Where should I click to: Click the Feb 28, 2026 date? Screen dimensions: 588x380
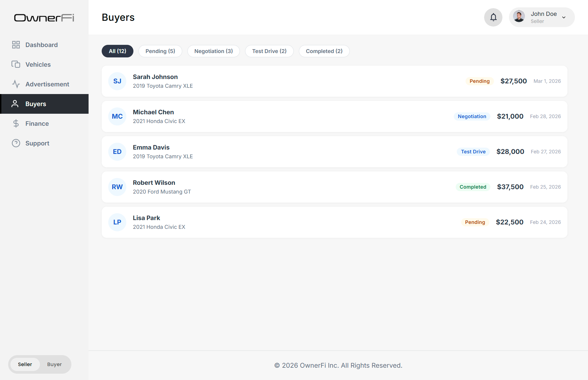[x=545, y=116]
